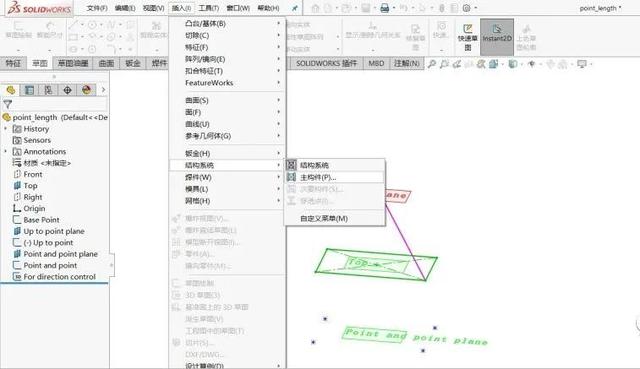
Task: Open the print icon dropdown arrow
Action: (393, 8)
